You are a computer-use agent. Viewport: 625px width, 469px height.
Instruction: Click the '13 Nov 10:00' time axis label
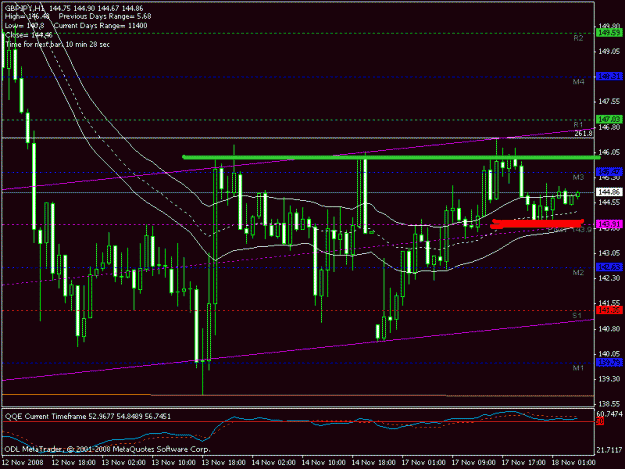[x=174, y=463]
